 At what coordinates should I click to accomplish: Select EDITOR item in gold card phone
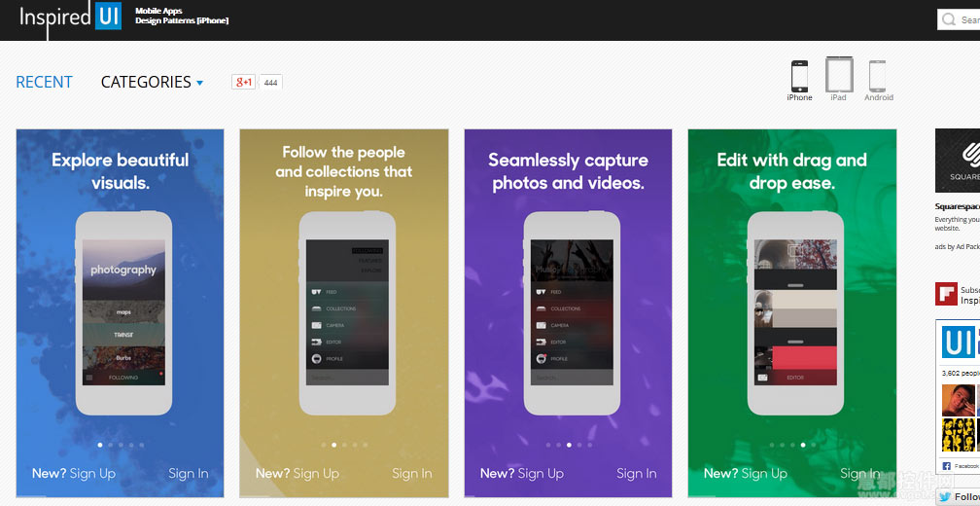point(327,343)
